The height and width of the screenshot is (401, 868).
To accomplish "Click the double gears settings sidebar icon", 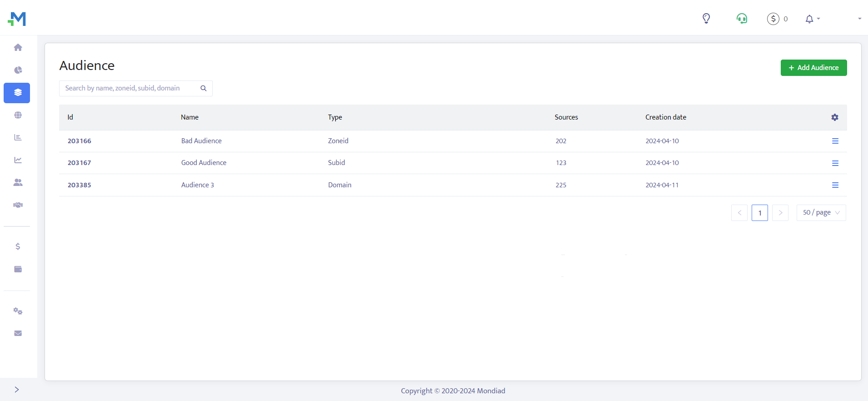I will (x=18, y=311).
